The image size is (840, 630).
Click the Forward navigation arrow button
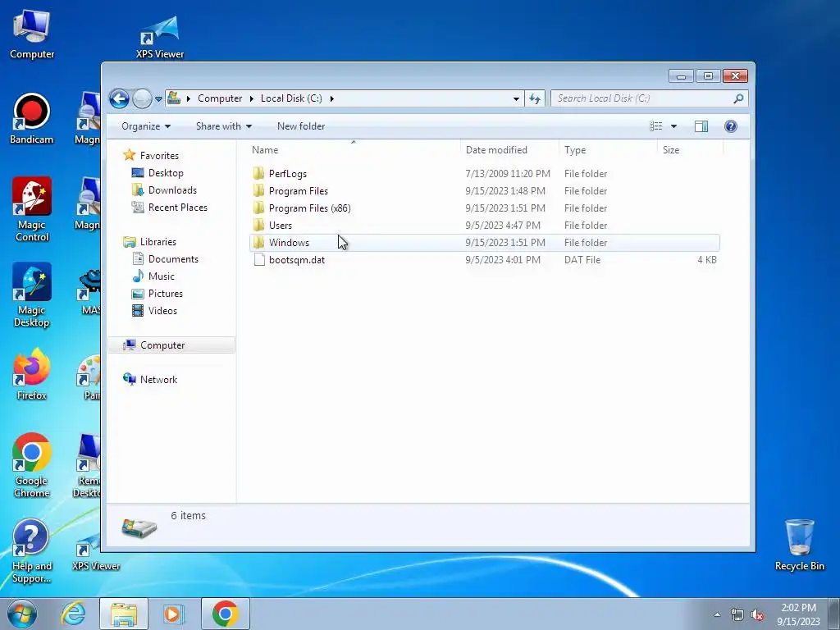tap(142, 98)
